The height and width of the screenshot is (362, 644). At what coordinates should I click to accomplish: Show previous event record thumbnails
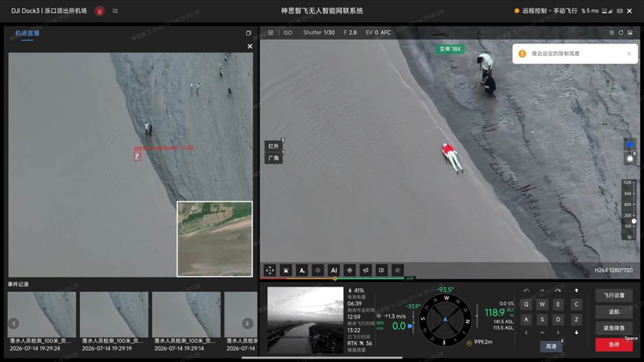click(x=13, y=324)
